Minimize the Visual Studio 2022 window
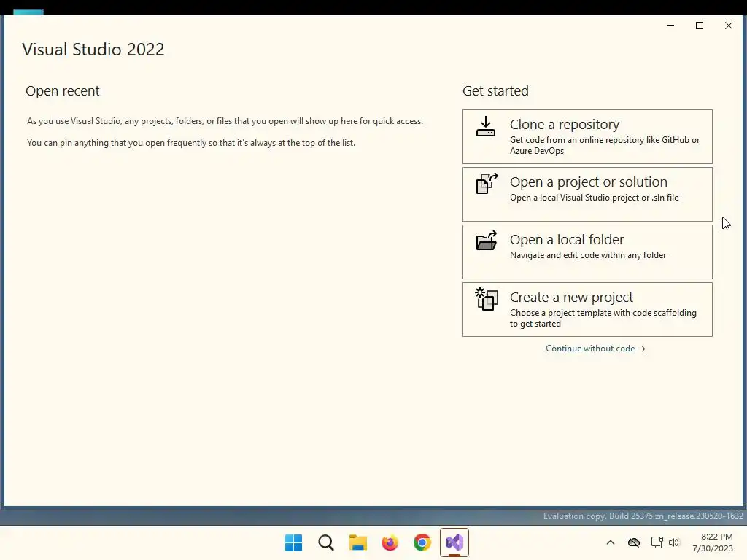This screenshot has width=747, height=560. point(670,26)
